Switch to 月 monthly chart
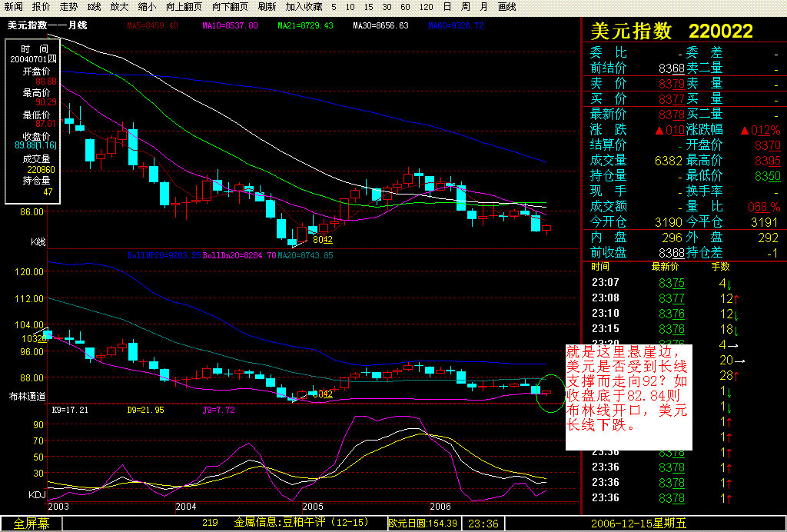Screen dimensions: 787x532 [484, 7]
